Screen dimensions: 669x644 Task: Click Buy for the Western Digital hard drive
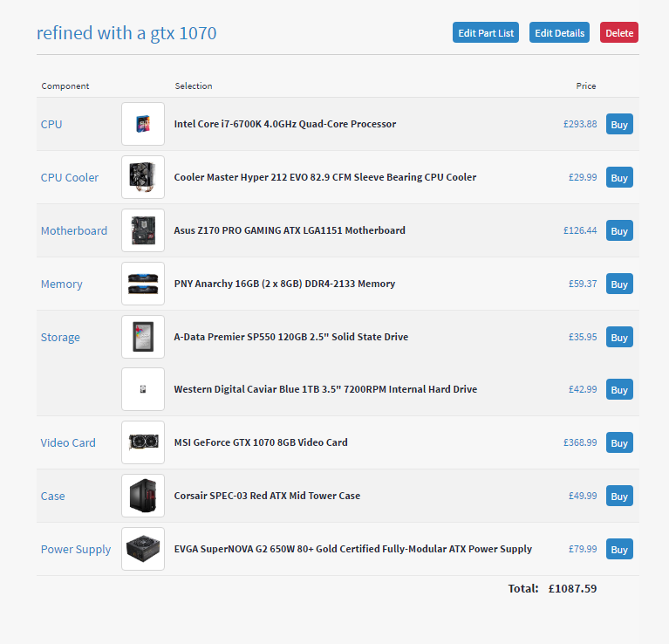(619, 390)
